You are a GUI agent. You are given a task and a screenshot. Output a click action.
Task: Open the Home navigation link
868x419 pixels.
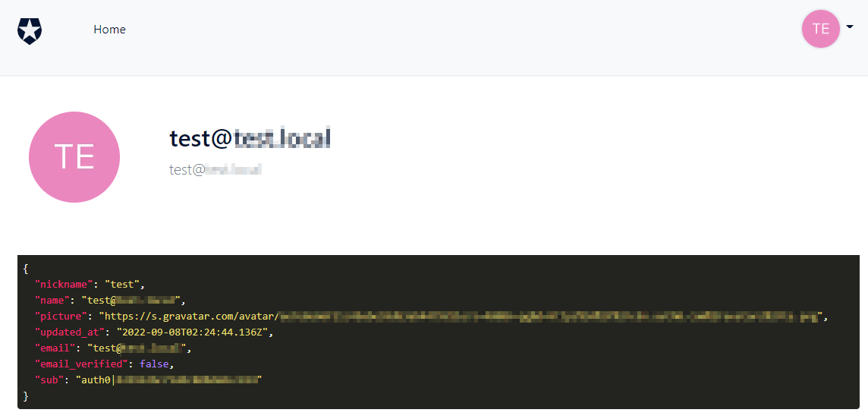(109, 30)
